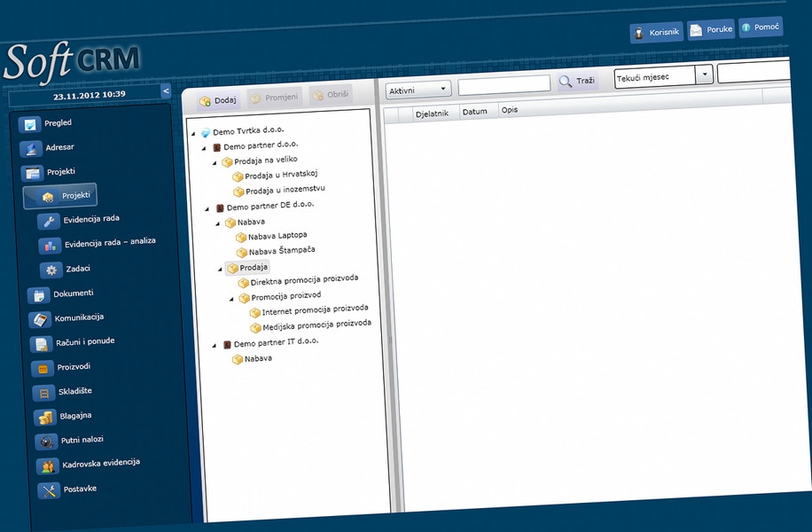Image resolution: width=812 pixels, height=532 pixels.
Task: Open the Pomoć help button
Action: point(761,27)
